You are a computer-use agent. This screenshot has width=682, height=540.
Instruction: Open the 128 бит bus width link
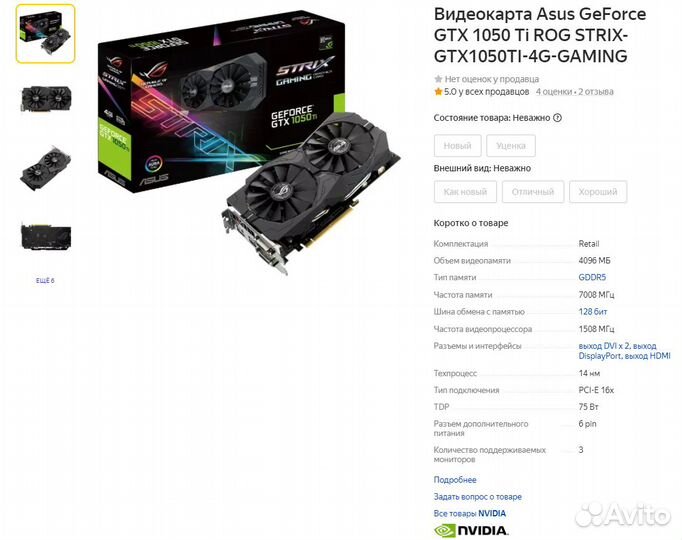(x=593, y=312)
